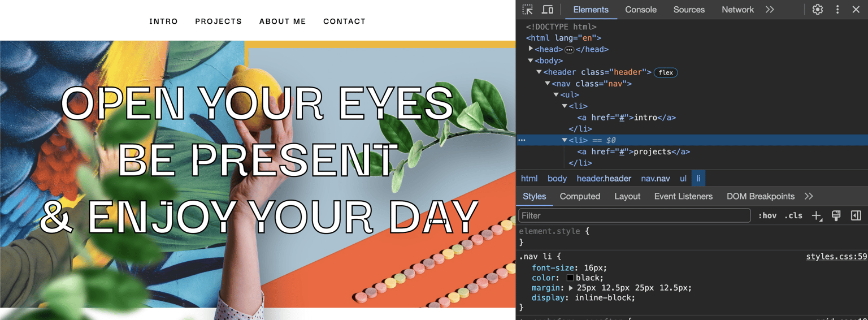Close the DevTools panel
This screenshot has height=320, width=868.
pos(856,10)
